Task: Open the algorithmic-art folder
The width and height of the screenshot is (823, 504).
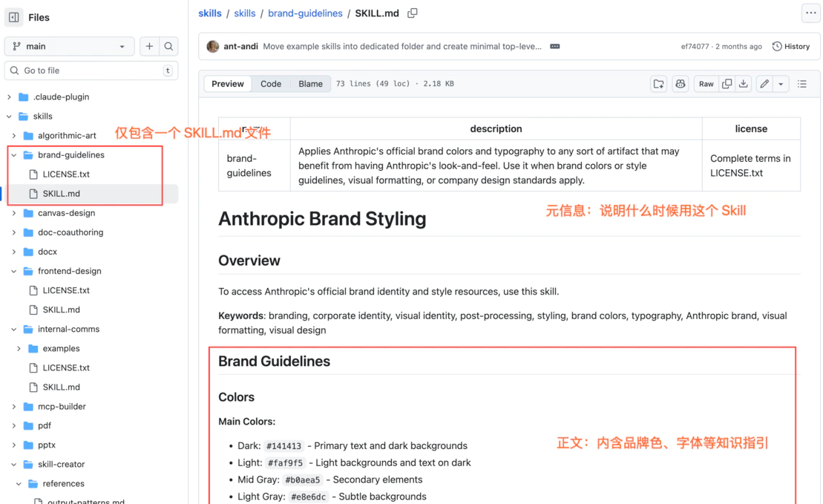Action: (68, 135)
